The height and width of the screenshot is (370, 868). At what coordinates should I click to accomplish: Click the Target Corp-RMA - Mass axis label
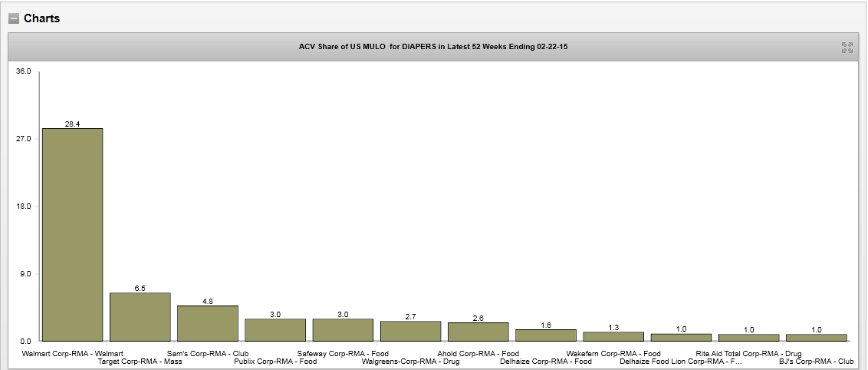(x=140, y=361)
